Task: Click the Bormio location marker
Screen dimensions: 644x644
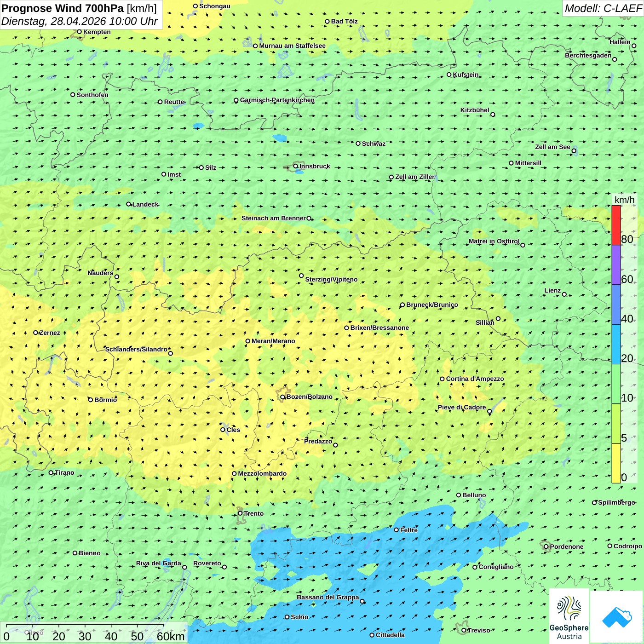Action: (91, 400)
